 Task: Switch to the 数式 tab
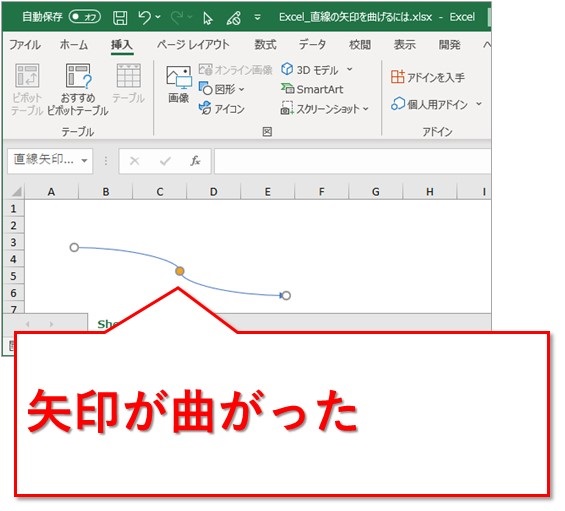265,45
